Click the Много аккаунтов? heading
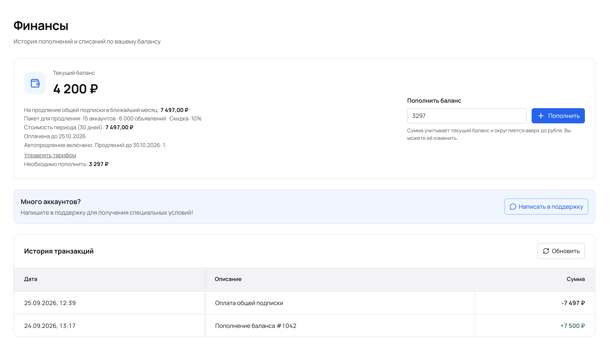This screenshot has height=364, width=609. 51,202
